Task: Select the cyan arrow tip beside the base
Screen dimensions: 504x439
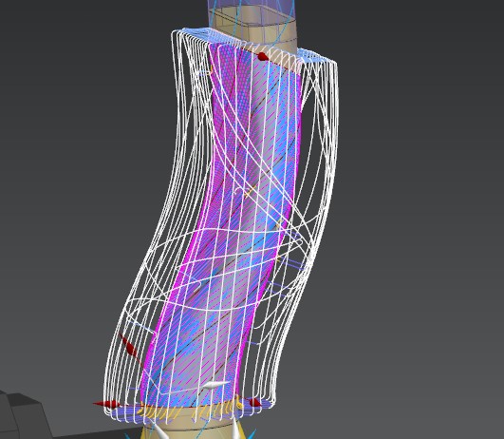Action: pyautogui.click(x=252, y=434)
